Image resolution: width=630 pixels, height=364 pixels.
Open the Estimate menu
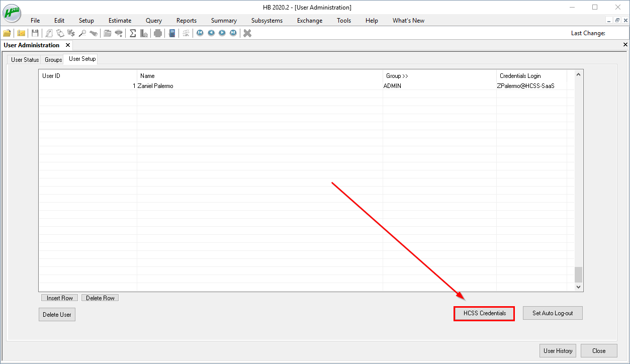pos(120,21)
